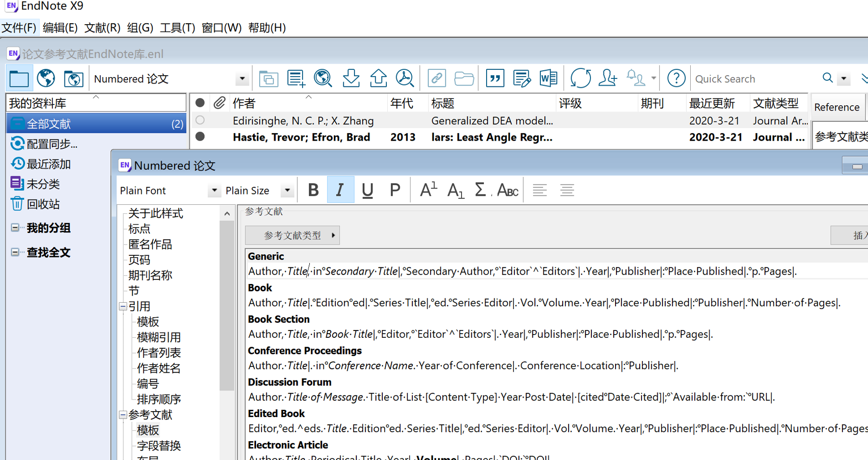Click the Help question mark icon
The width and height of the screenshot is (868, 460).
tap(676, 78)
